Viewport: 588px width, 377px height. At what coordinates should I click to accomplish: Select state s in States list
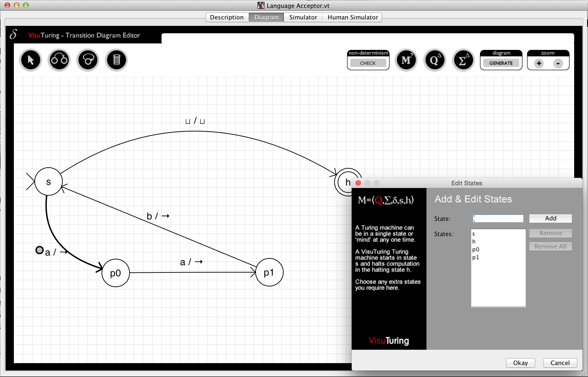click(498, 234)
